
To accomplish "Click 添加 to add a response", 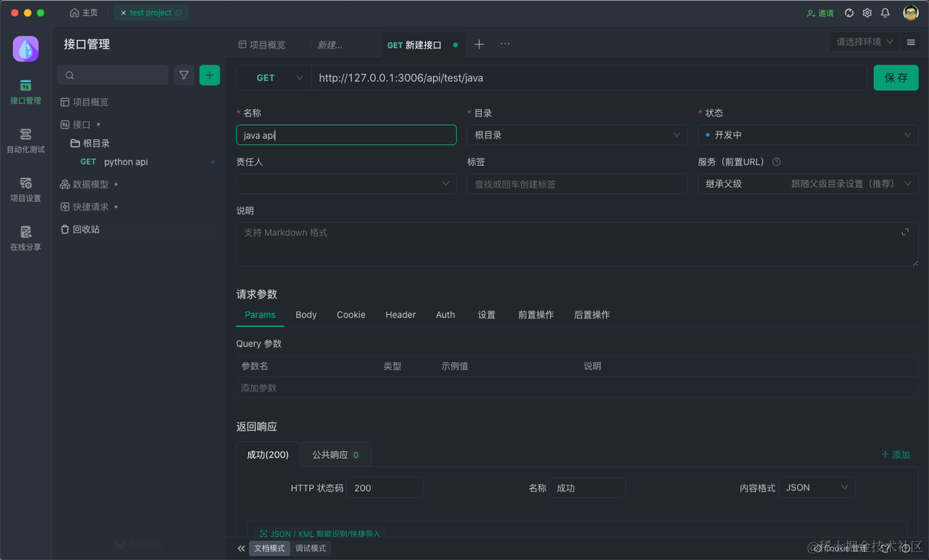I will (896, 455).
